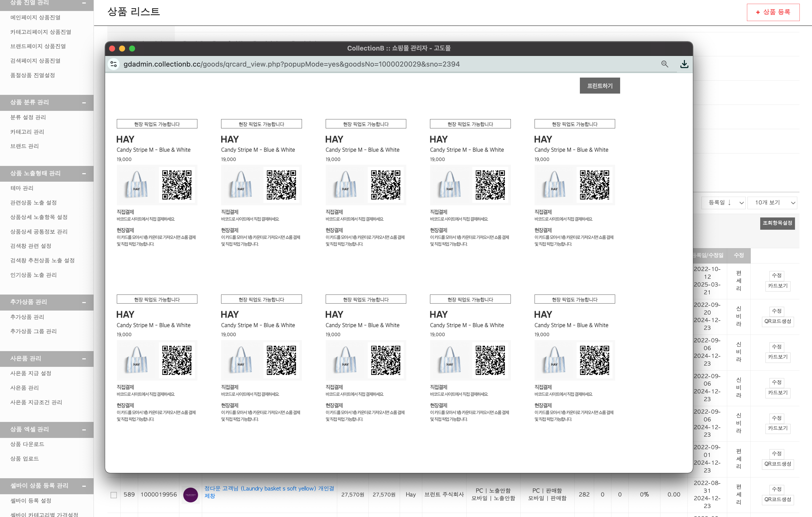Viewport: 812px width, 517px height.
Task: Collapse the 추가상품 관리 section
Action: (84, 302)
